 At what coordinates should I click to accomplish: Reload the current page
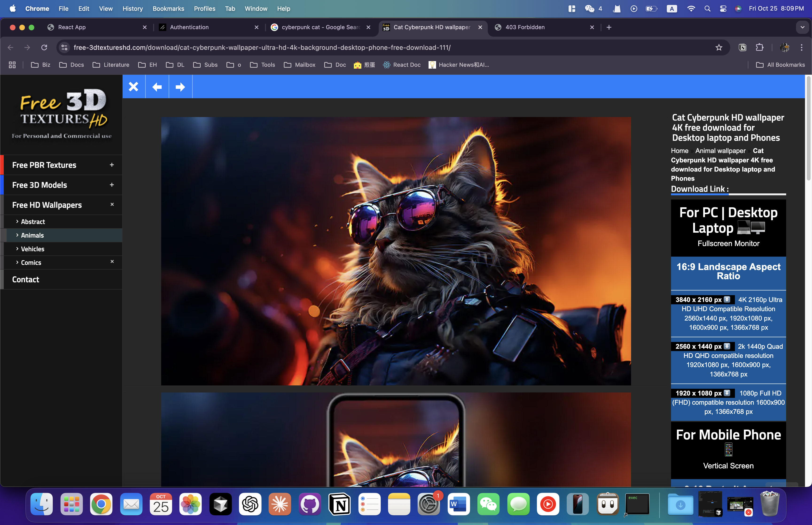44,47
